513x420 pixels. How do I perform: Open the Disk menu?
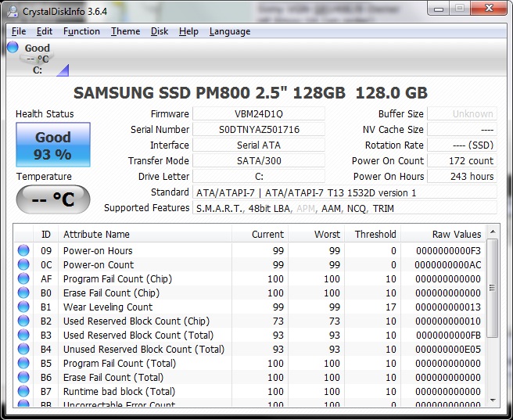coord(160,31)
